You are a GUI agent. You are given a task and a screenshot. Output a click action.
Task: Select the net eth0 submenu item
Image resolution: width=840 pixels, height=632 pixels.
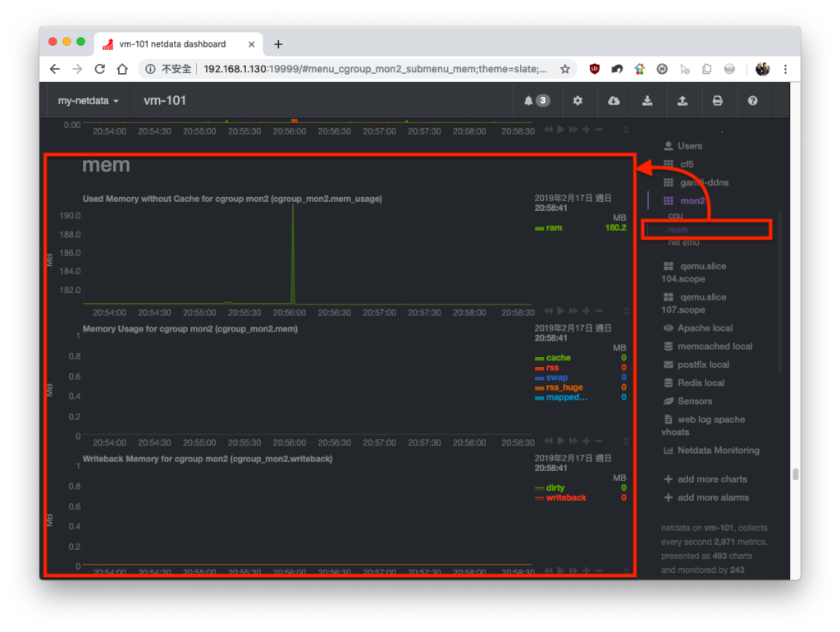(x=683, y=243)
